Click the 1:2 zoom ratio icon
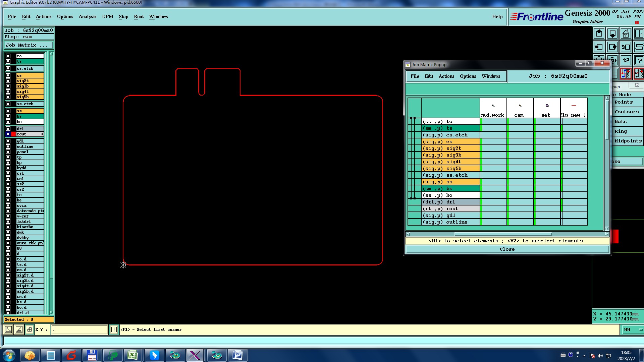Screen dimensions: 644x362 click(626, 61)
